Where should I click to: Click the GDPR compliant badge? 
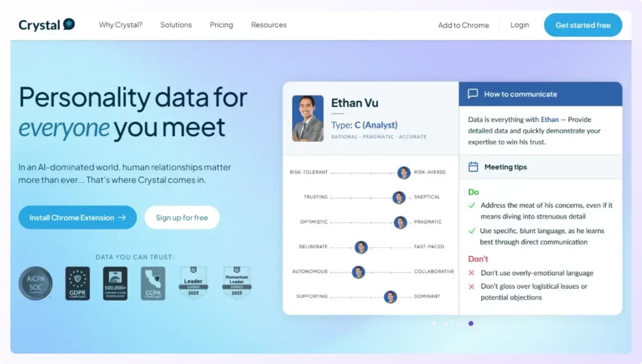pos(77,283)
